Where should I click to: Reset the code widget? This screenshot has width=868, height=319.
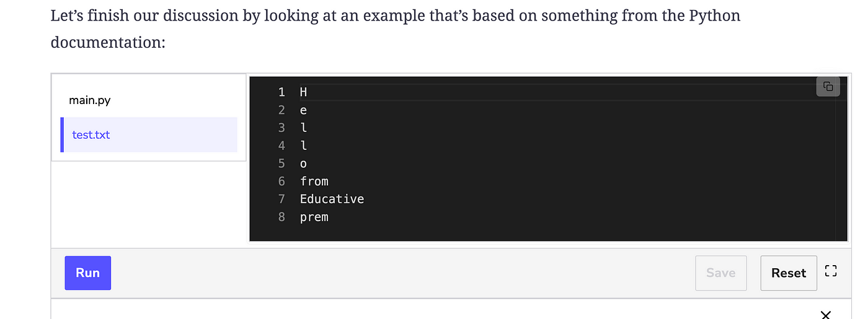pos(789,273)
